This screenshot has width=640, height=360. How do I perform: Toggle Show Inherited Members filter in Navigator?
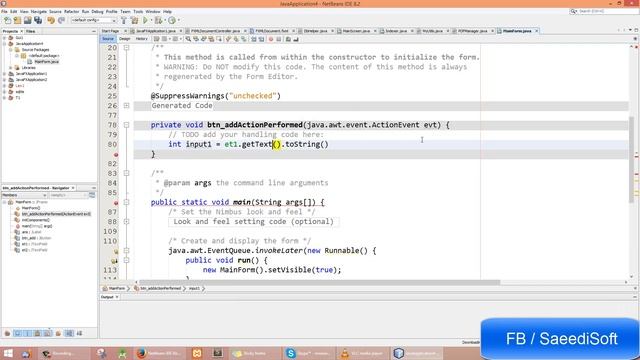(x=7, y=333)
